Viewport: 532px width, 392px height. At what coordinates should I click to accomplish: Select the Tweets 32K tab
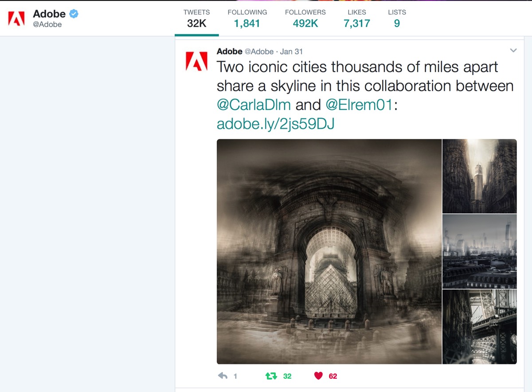point(196,19)
